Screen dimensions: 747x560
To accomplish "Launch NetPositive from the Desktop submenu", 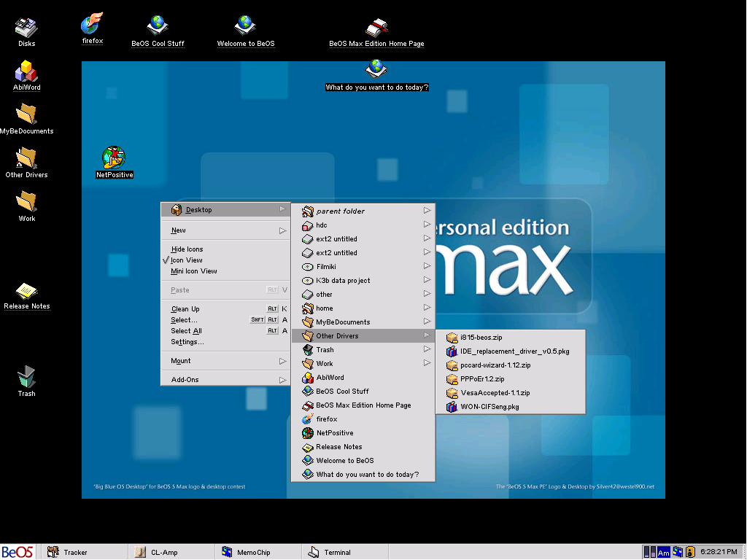I will [363, 432].
